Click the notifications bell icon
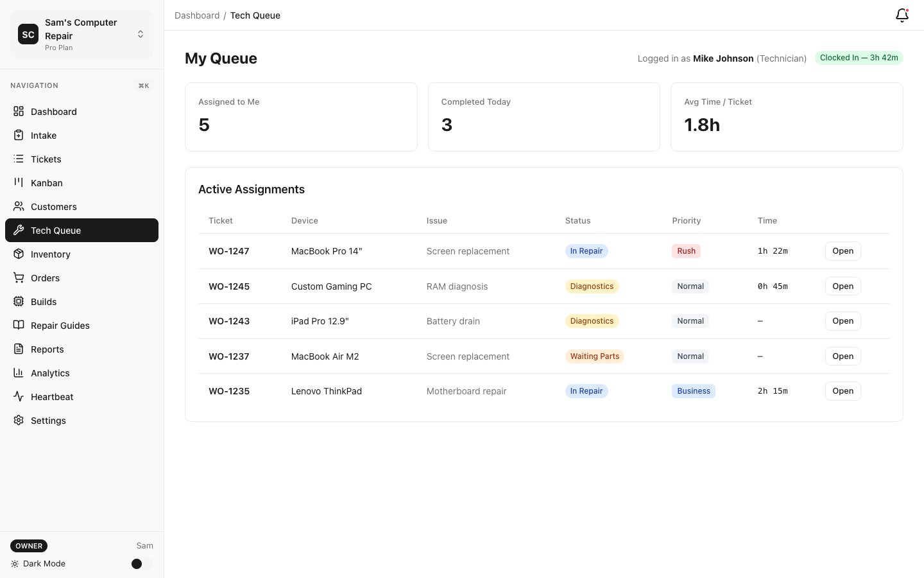Image resolution: width=924 pixels, height=578 pixels. tap(902, 15)
